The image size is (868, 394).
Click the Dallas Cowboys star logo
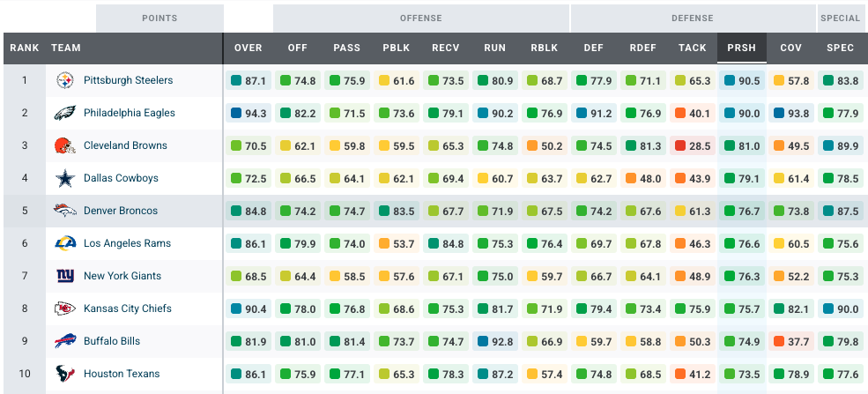tap(64, 179)
